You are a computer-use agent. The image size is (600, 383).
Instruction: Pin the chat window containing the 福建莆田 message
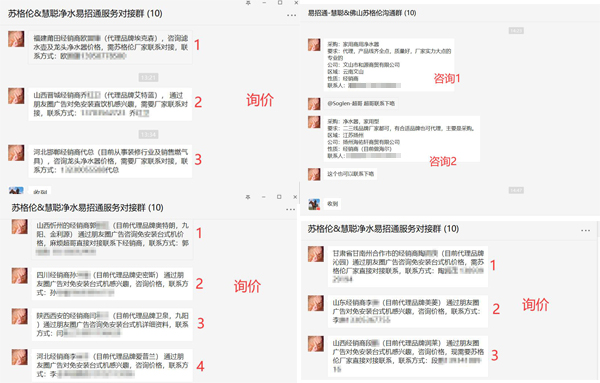[248, 3]
